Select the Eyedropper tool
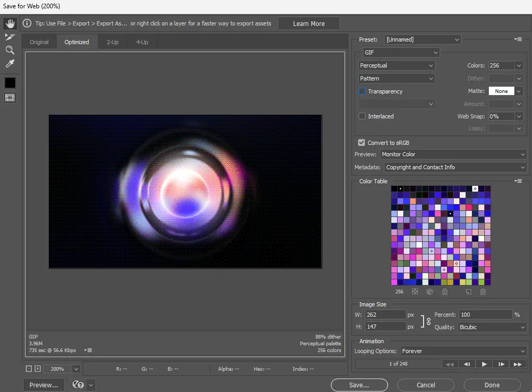This screenshot has height=392, width=532. [10, 64]
